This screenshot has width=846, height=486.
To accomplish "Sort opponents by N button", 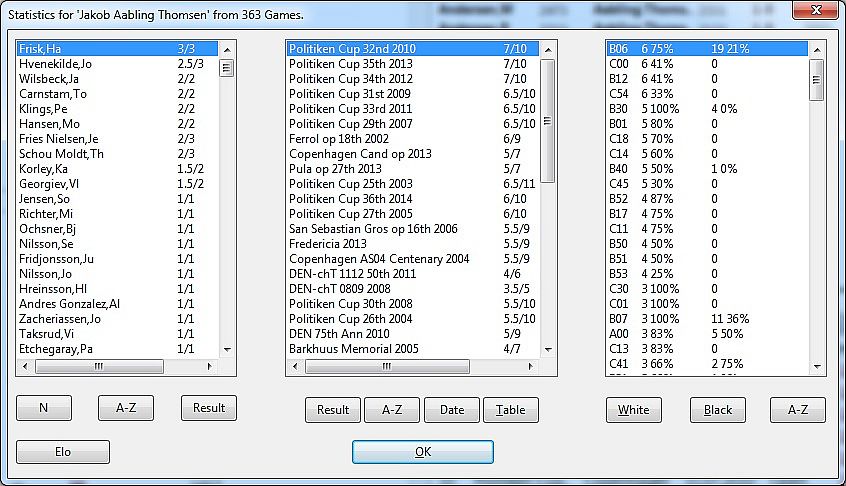I will (x=43, y=408).
